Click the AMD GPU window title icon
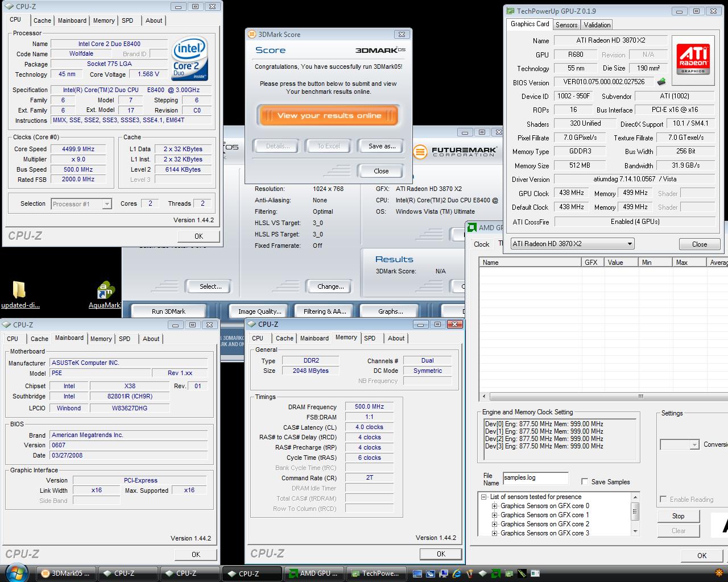 (x=472, y=227)
